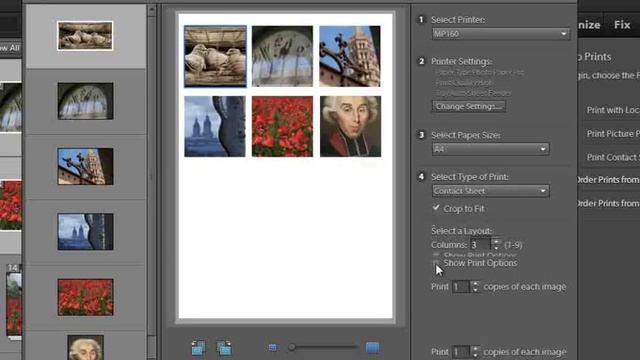Click the filmstrip scrollbar up arrow
The image size is (640, 360).
click(152, 10)
